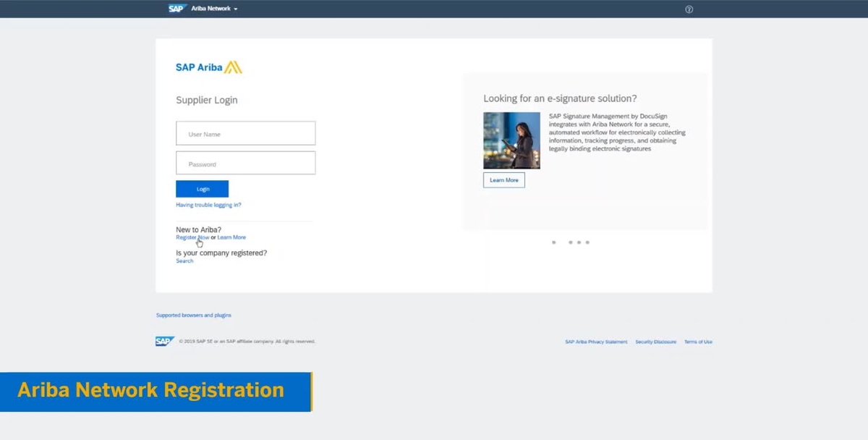Click the DocuSign promo image thumbnail
868x440 pixels.
pyautogui.click(x=511, y=140)
